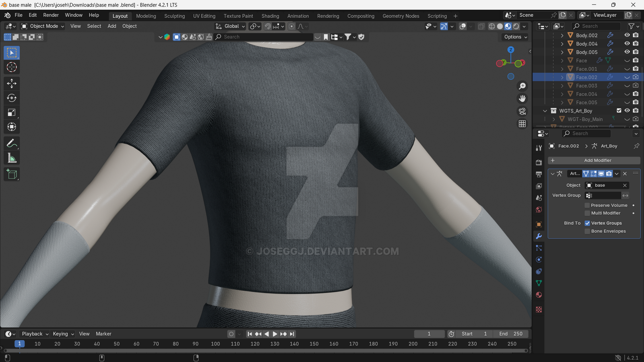
Task: Switch to the Shading workspace tab
Action: pyautogui.click(x=270, y=16)
